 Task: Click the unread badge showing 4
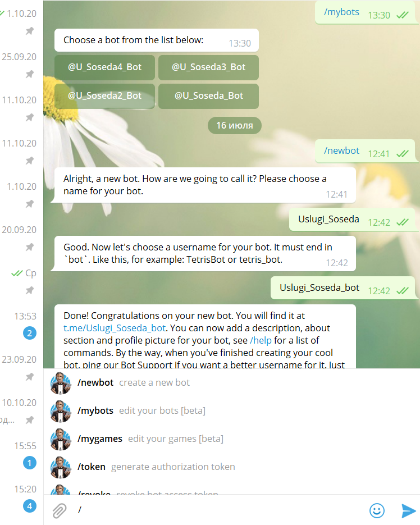coord(29,506)
